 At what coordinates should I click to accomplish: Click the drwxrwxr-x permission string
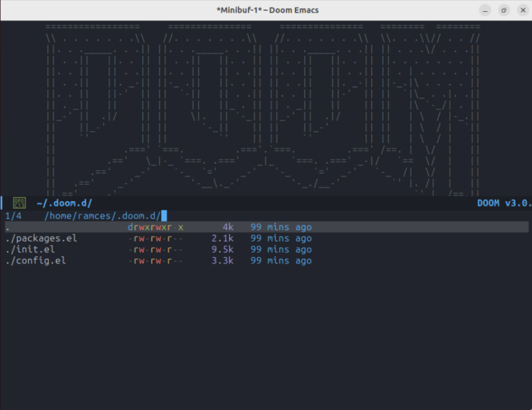coord(154,226)
